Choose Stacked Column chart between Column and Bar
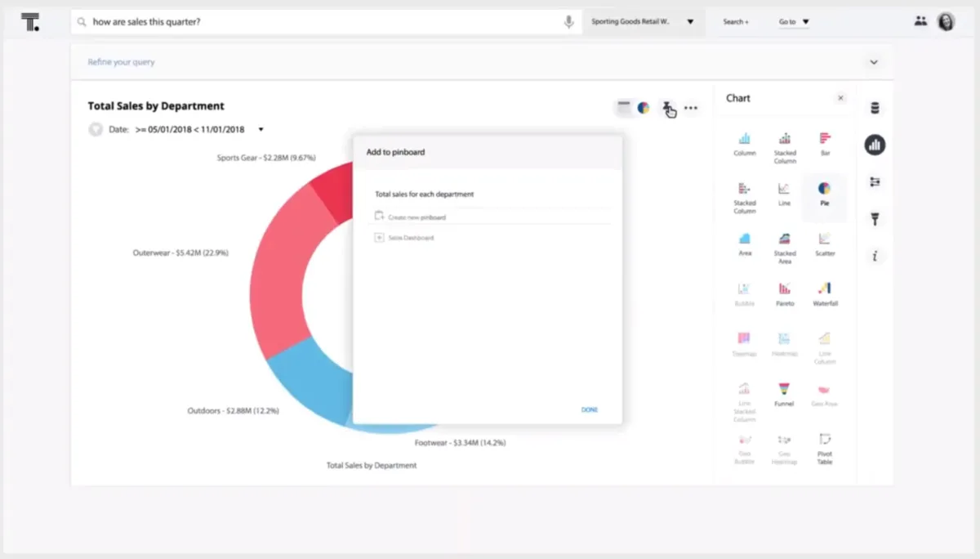This screenshot has width=980, height=559. 785,147
